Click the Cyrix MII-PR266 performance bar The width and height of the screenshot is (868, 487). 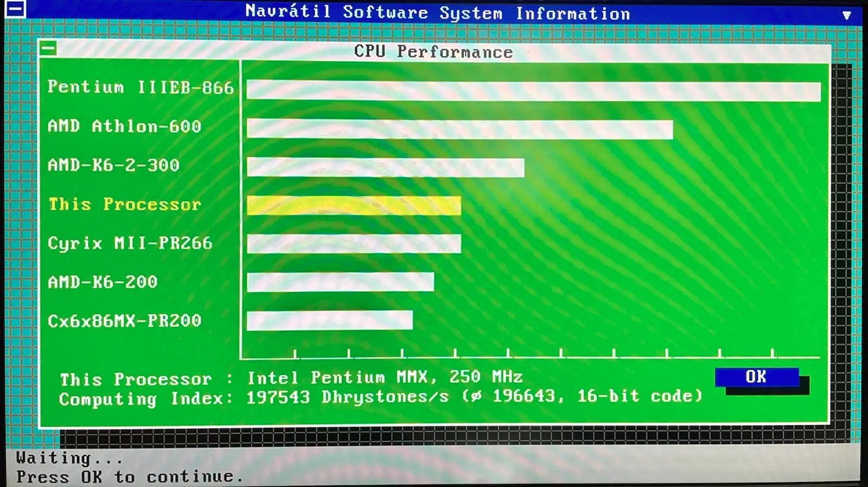[354, 244]
